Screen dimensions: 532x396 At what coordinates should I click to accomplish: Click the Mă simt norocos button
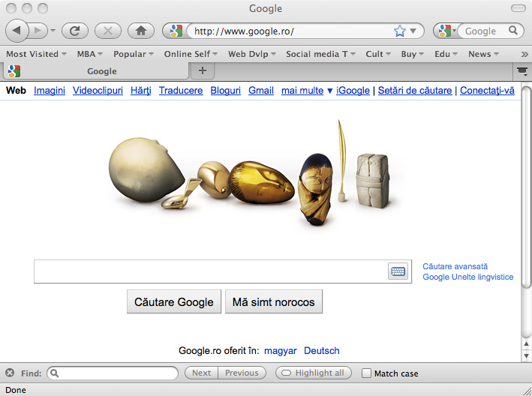(274, 301)
